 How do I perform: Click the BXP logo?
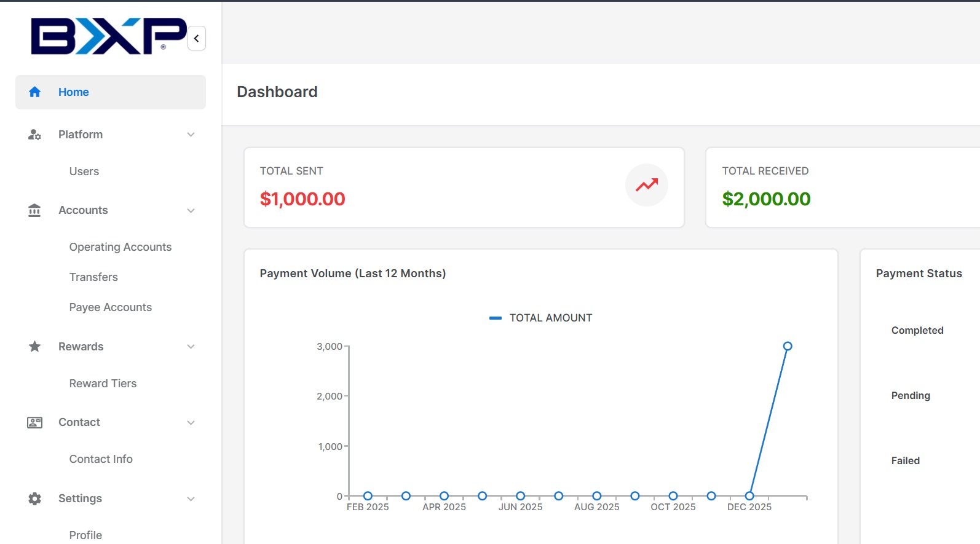pyautogui.click(x=108, y=36)
